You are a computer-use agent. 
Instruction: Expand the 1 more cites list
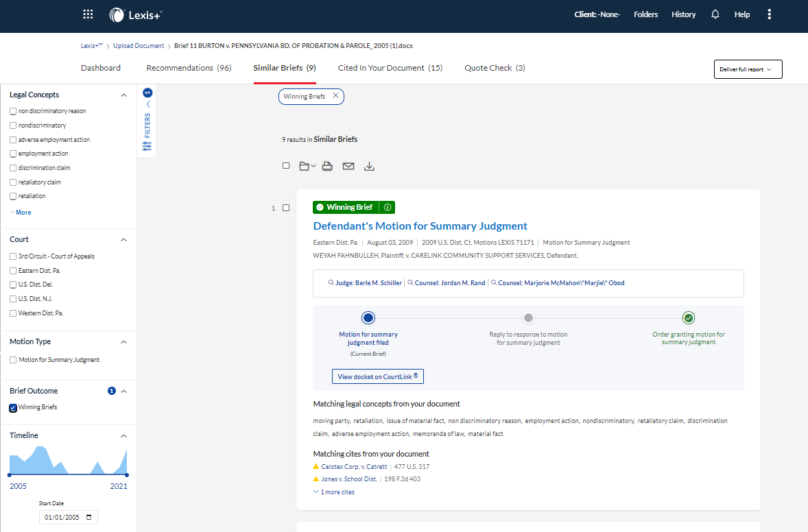coord(335,492)
